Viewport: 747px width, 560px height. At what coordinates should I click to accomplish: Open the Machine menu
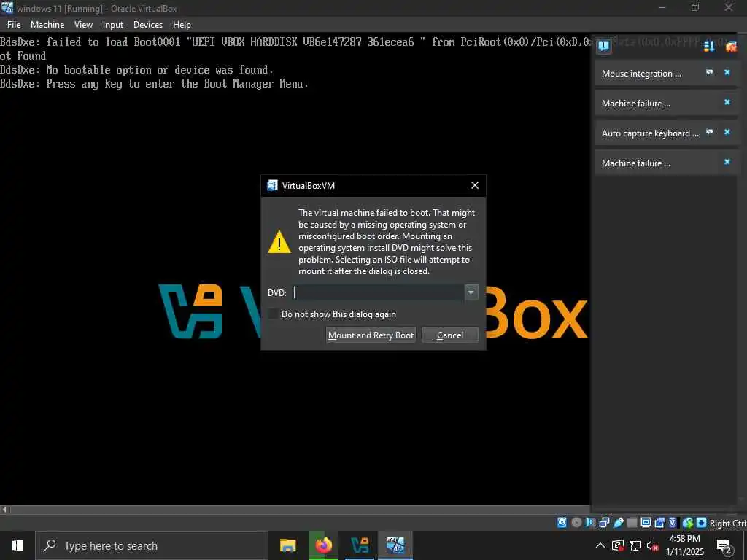(47, 25)
